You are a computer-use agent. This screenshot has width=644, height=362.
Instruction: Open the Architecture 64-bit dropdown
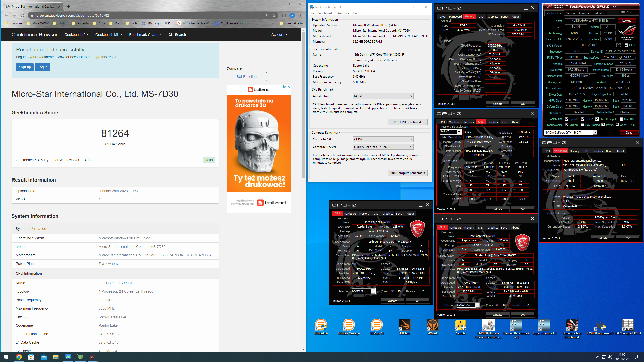click(383, 96)
